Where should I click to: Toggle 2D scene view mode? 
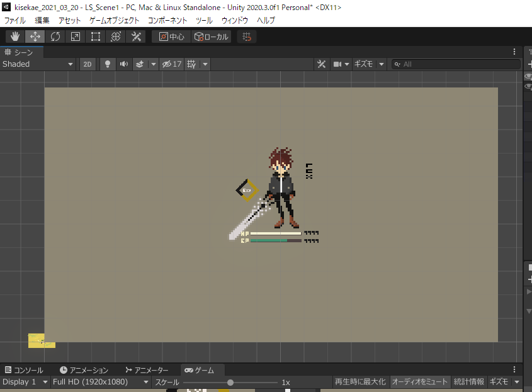click(x=88, y=64)
